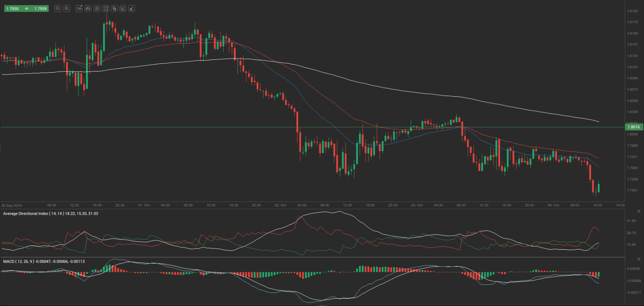Click the line chart studies icon
Screen dimensions: 644x306
click(105, 9)
